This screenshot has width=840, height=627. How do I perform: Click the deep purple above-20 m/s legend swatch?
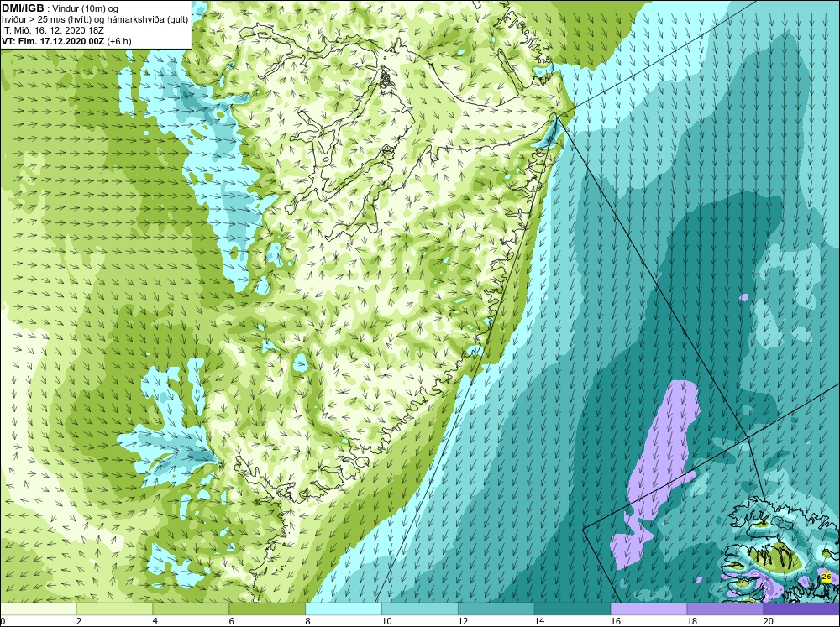(801, 609)
